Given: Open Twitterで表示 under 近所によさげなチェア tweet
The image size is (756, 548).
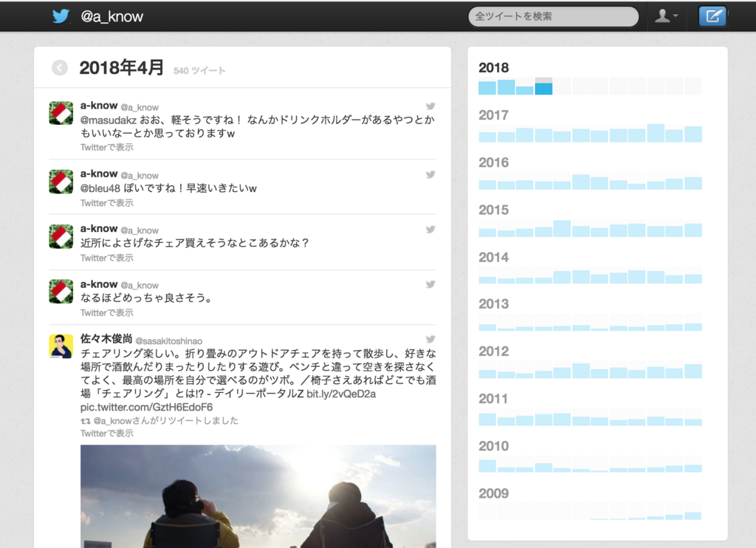Looking at the screenshot, I should tap(107, 258).
